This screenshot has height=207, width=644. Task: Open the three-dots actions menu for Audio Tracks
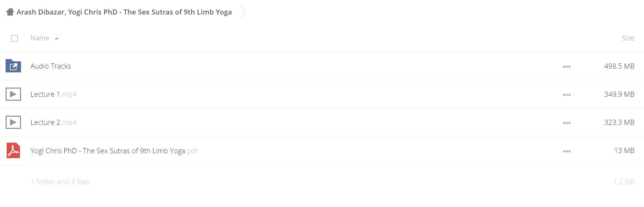(567, 67)
